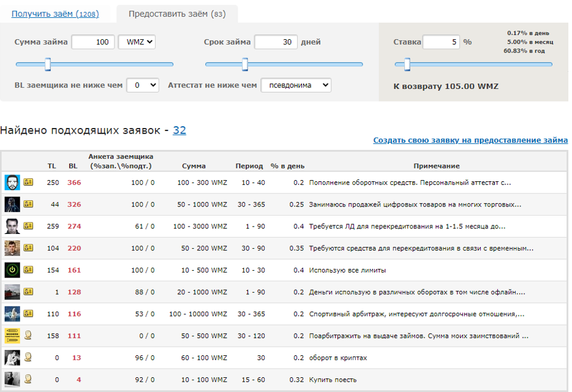Open avatar of borrower with BL 13
The height and width of the screenshot is (392, 572).
pyautogui.click(x=12, y=358)
